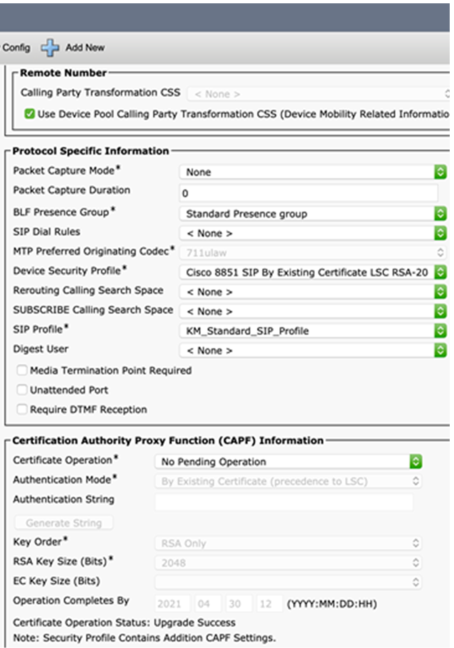Open the Authentication Mode dropdown
This screenshot has width=454, height=648.
[x=288, y=481]
